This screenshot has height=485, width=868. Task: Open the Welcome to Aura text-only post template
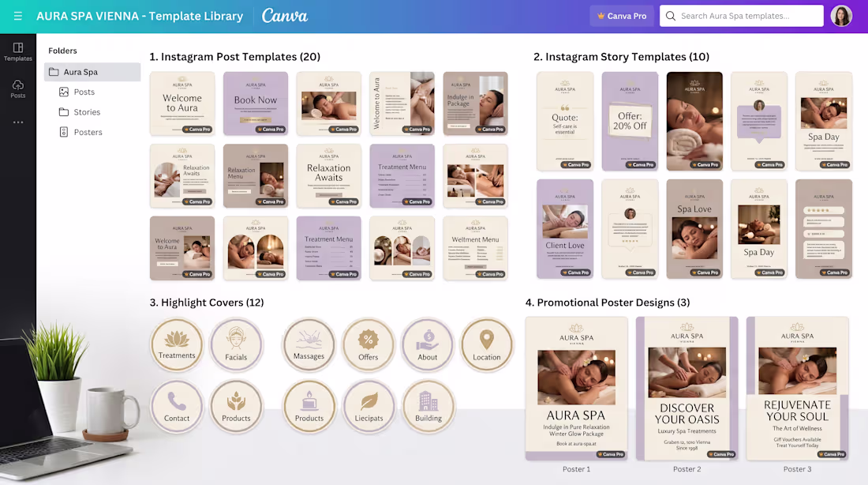pyautogui.click(x=182, y=103)
